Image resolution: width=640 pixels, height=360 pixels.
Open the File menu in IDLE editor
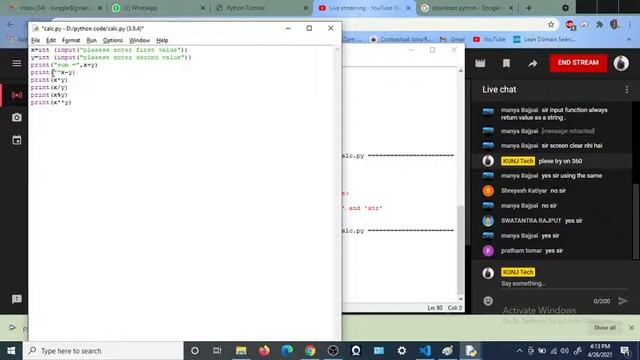(x=36, y=40)
